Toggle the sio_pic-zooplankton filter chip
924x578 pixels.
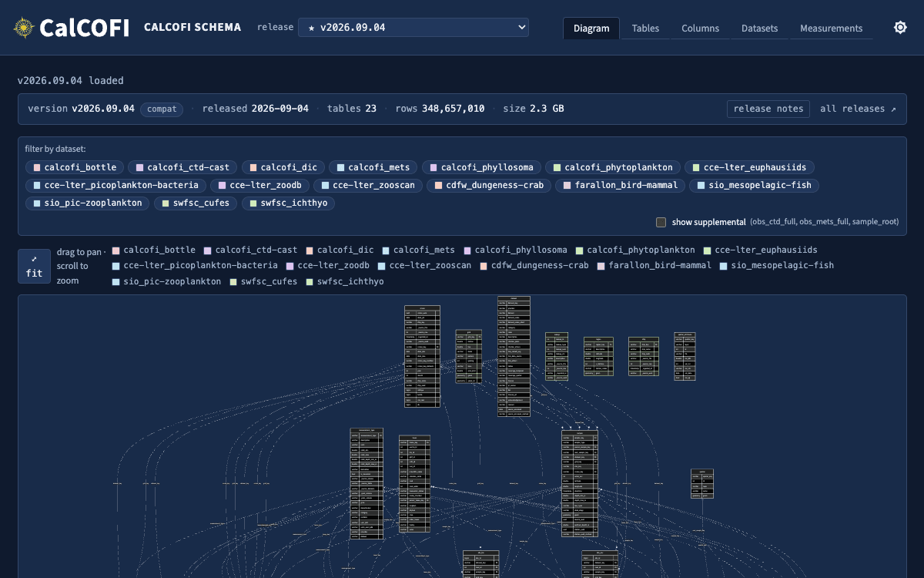pos(88,203)
